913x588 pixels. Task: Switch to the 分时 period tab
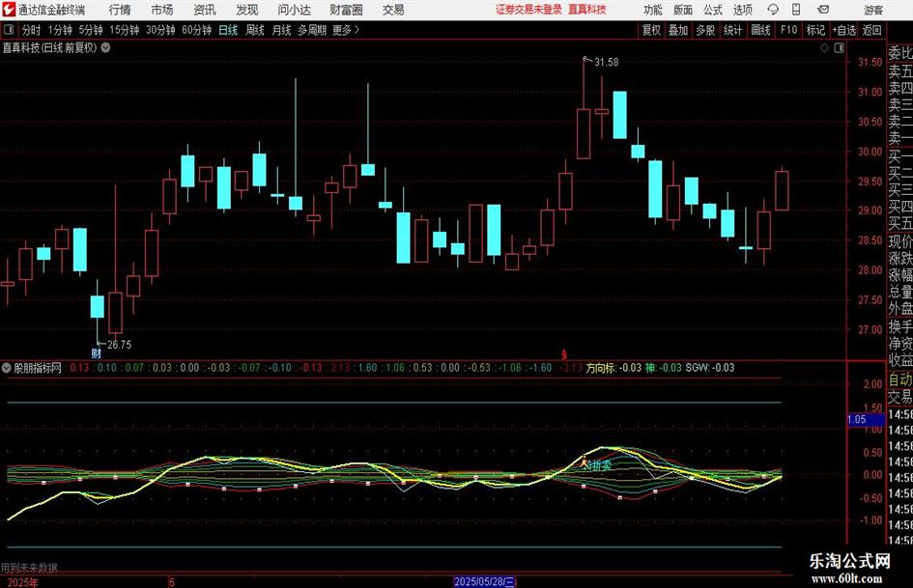point(31,30)
